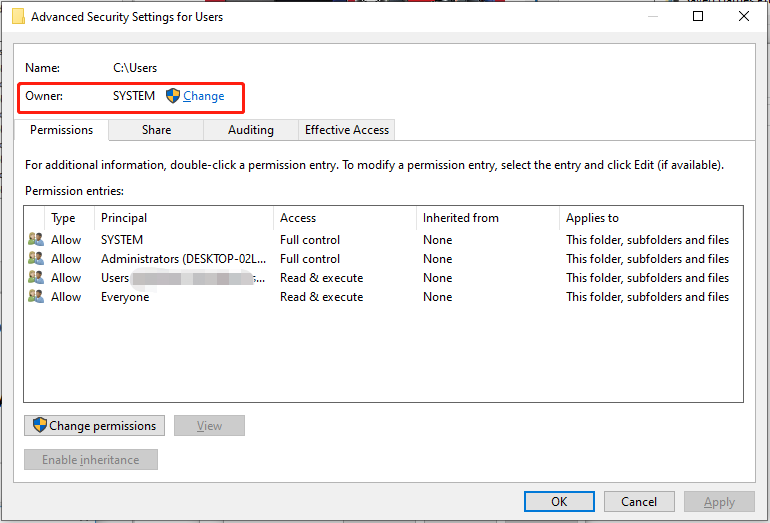Sort entries by the Access column header
This screenshot has height=523, width=770.
[x=298, y=218]
